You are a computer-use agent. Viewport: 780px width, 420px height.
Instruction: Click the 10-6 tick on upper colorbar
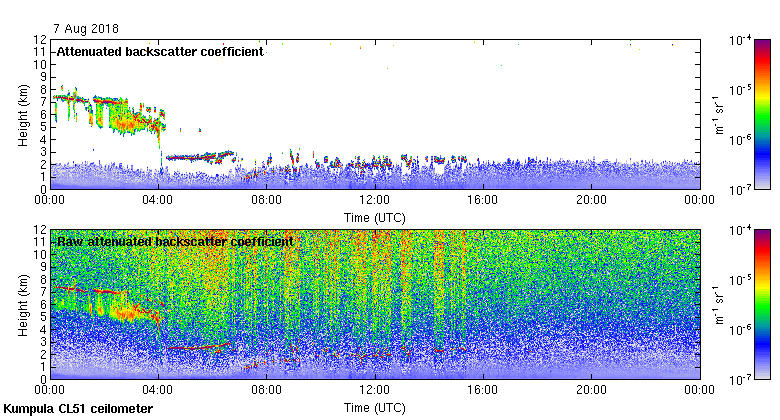pos(740,140)
